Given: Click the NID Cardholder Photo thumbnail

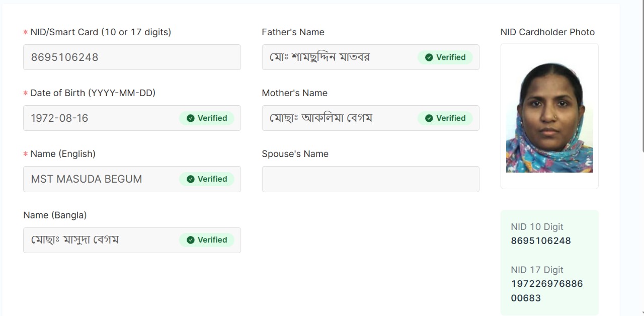Looking at the screenshot, I should 549,118.
